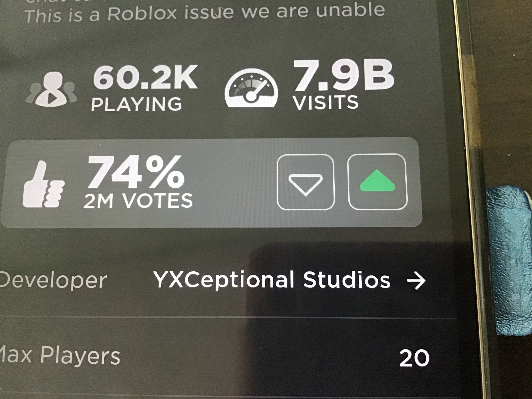Image resolution: width=532 pixels, height=399 pixels.
Task: Click the 7.9B visits count
Action: point(343,75)
